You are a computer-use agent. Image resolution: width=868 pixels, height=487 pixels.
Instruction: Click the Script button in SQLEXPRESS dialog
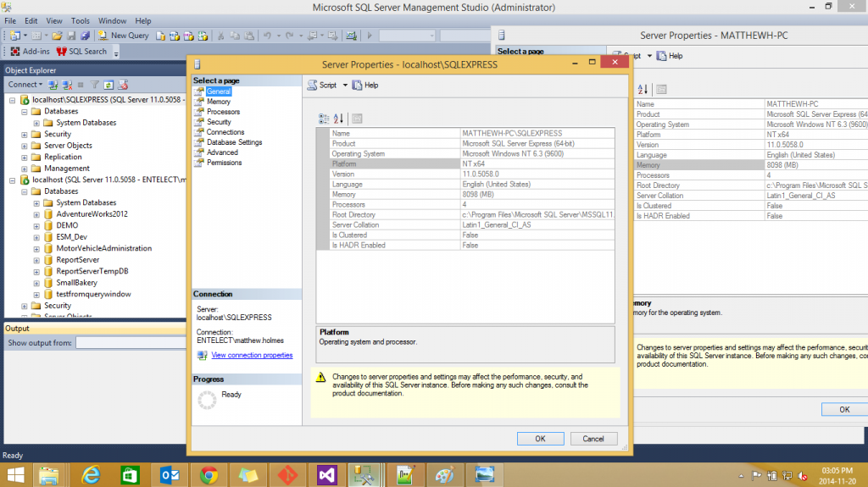[x=322, y=86]
